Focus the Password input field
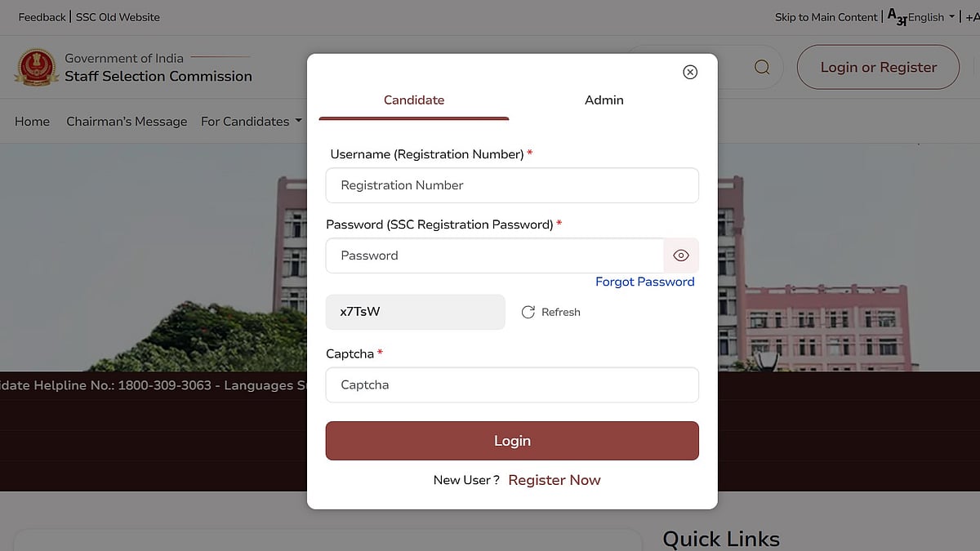 [x=495, y=256]
